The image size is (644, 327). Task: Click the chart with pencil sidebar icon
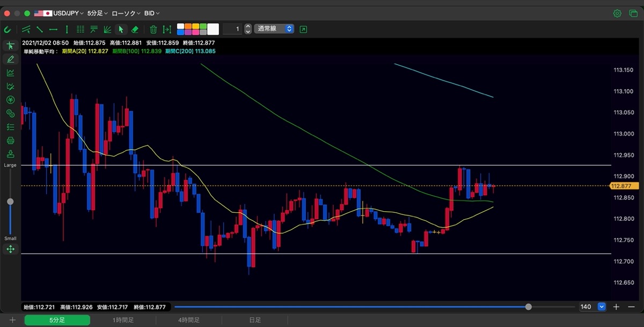click(x=10, y=86)
